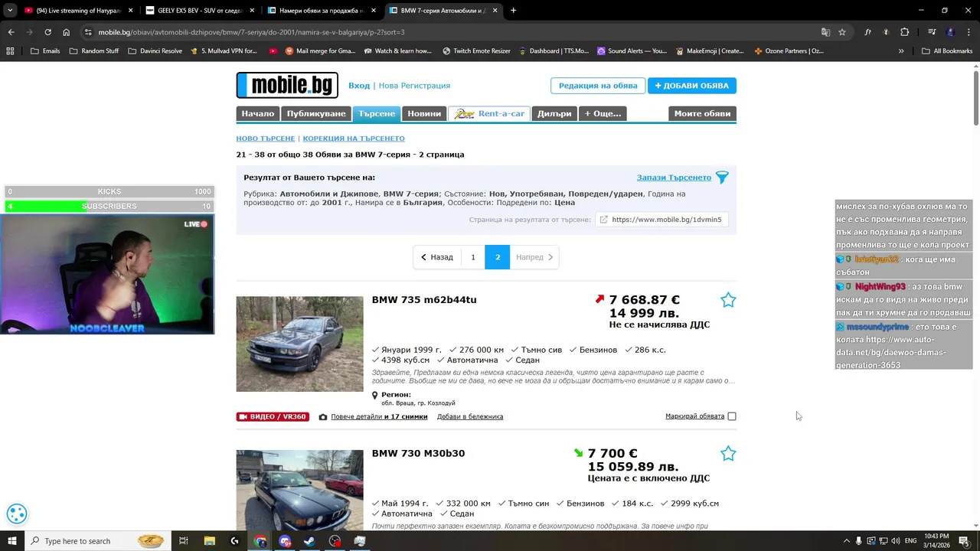The height and width of the screenshot is (551, 980).
Task: Open the browser home page icon
Action: pos(67,32)
